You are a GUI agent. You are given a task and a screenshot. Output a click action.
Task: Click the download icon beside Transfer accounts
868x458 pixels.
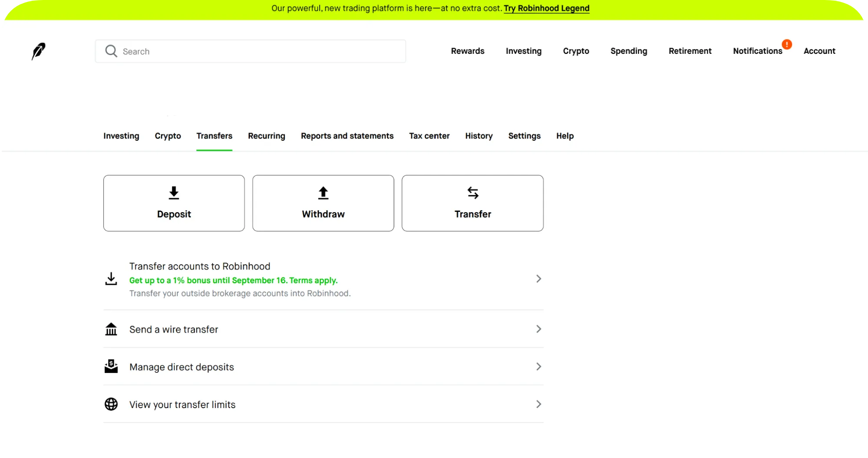click(x=111, y=279)
